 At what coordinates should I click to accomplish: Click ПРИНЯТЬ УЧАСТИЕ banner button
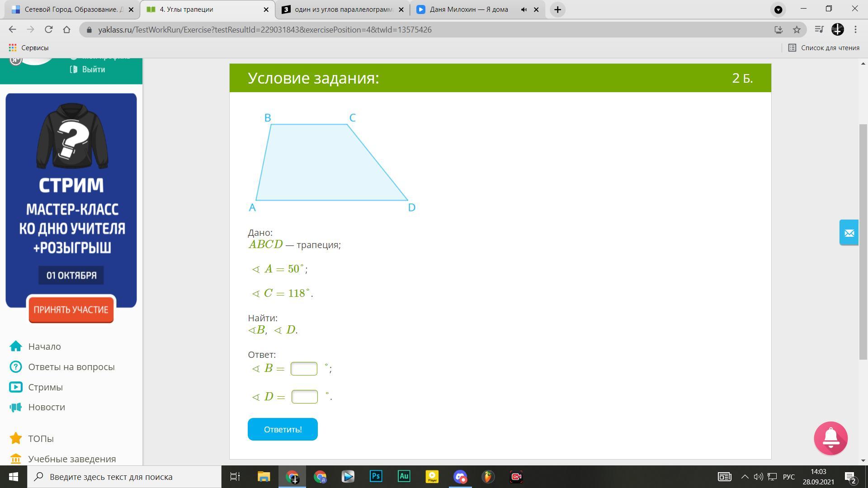coord(71,310)
